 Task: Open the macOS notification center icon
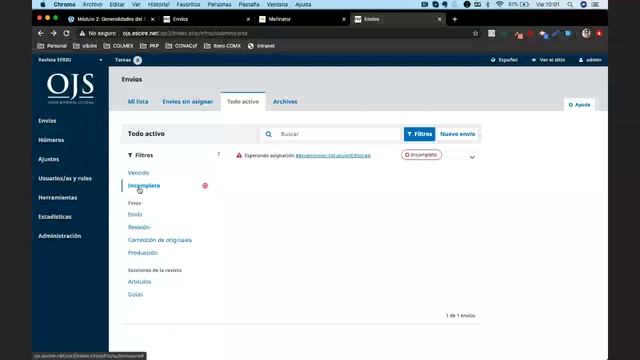[596, 4]
